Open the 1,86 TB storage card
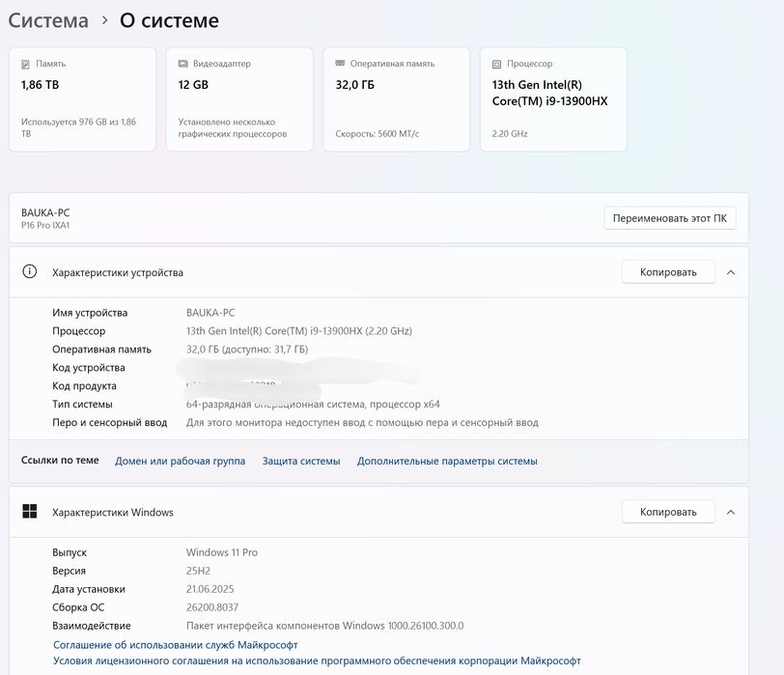 coord(82,100)
